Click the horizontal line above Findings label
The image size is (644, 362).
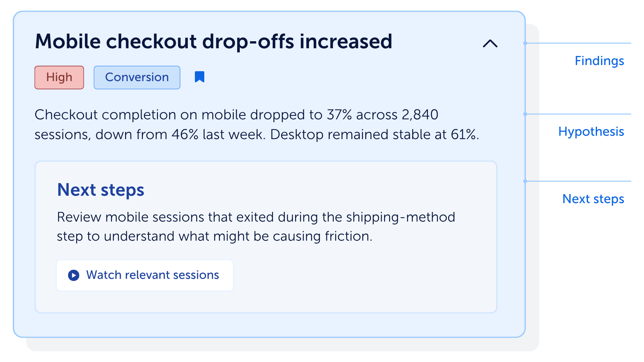579,43
